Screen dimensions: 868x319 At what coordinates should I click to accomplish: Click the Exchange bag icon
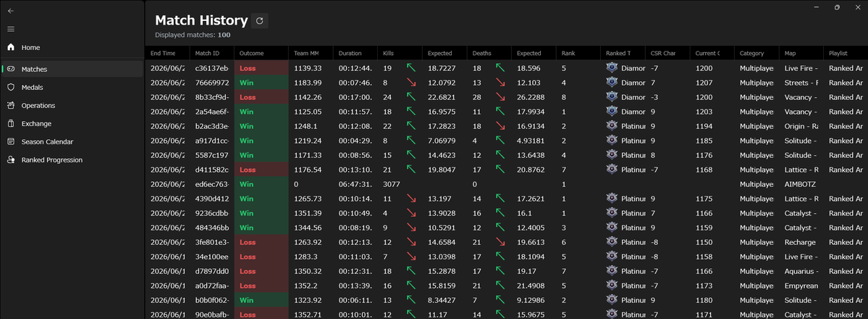click(11, 124)
